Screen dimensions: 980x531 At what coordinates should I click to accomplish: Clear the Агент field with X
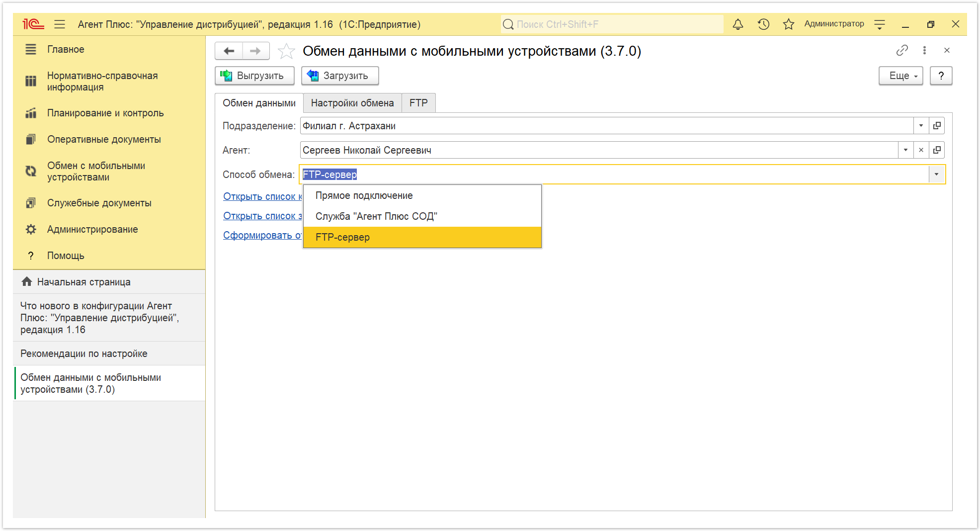[x=921, y=150]
